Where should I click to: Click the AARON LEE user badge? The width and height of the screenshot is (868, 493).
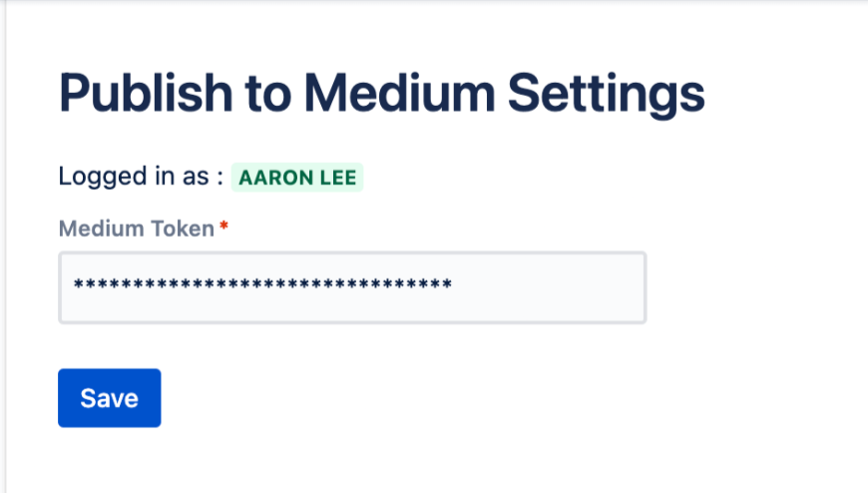297,178
